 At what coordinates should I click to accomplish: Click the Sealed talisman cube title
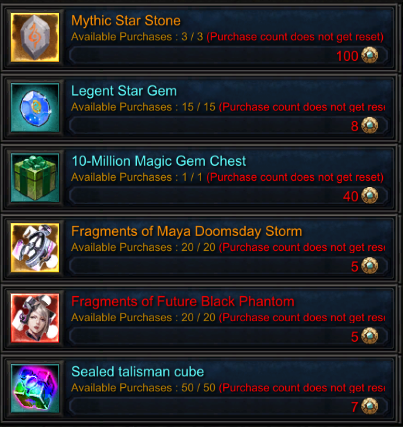click(137, 372)
